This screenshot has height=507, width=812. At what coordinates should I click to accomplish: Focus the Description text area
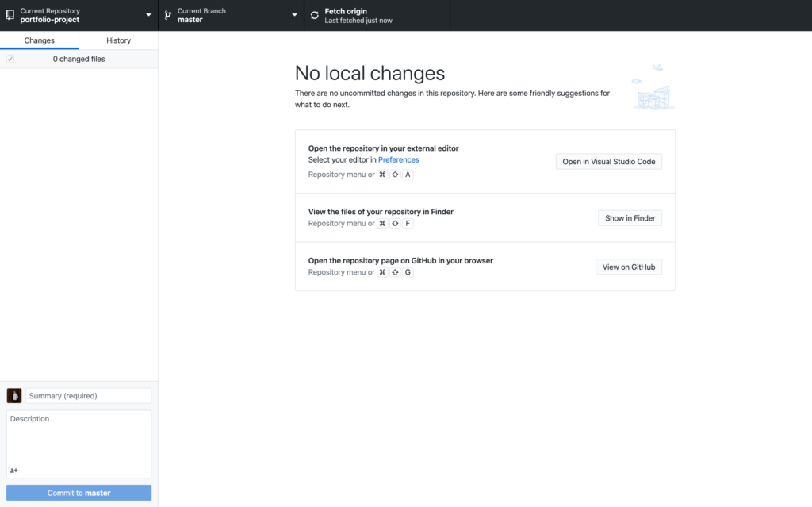[79, 444]
